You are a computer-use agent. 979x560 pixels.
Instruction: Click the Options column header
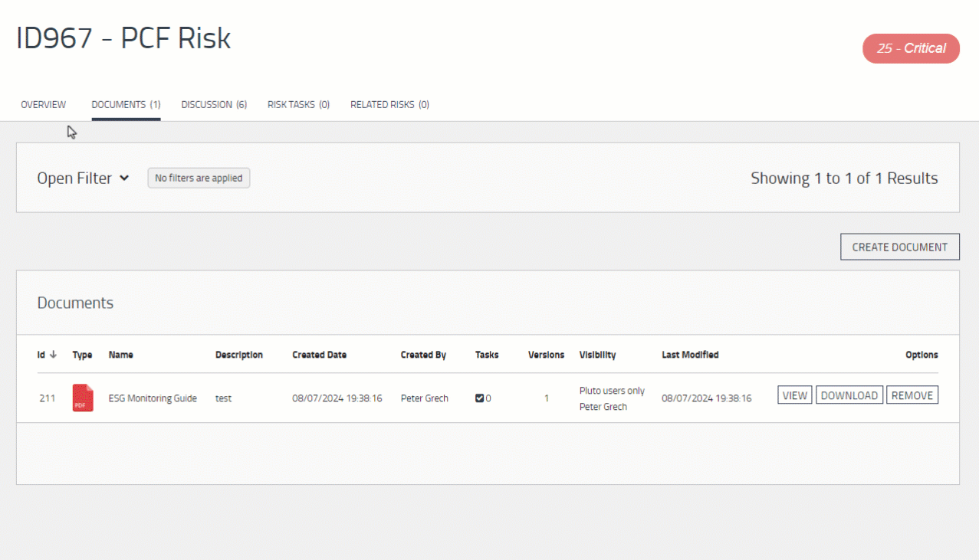tap(922, 355)
